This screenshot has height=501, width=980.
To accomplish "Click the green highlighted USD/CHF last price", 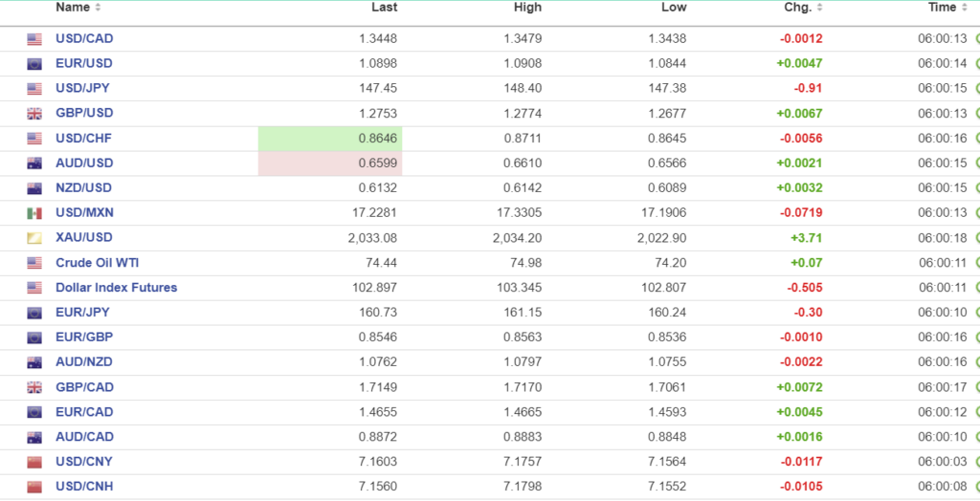I will point(330,139).
